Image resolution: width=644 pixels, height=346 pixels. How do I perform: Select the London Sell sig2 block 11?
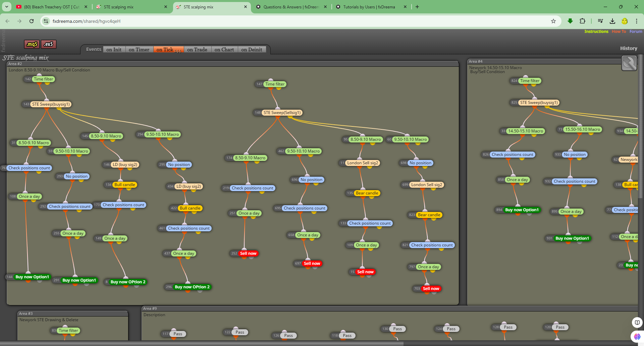pos(363,163)
